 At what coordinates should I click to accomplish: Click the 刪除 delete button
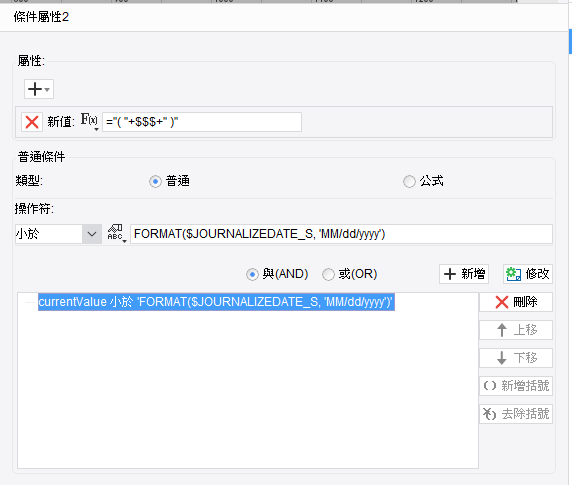click(516, 302)
